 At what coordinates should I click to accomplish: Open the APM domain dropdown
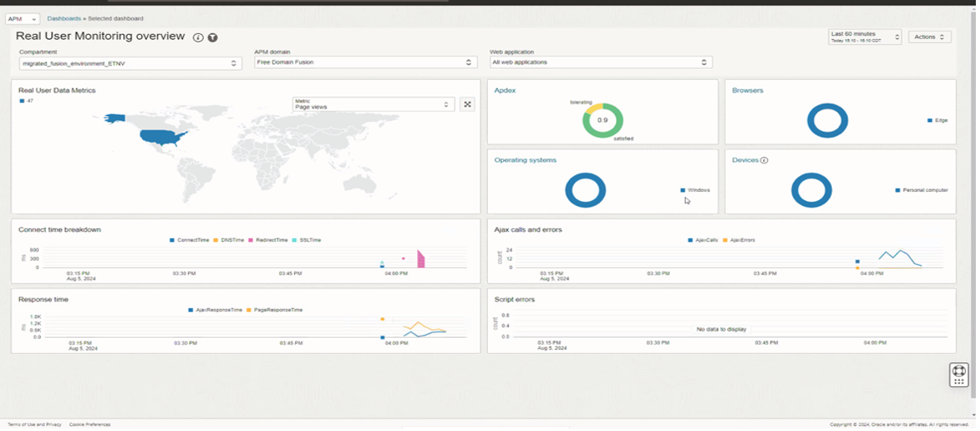click(365, 62)
